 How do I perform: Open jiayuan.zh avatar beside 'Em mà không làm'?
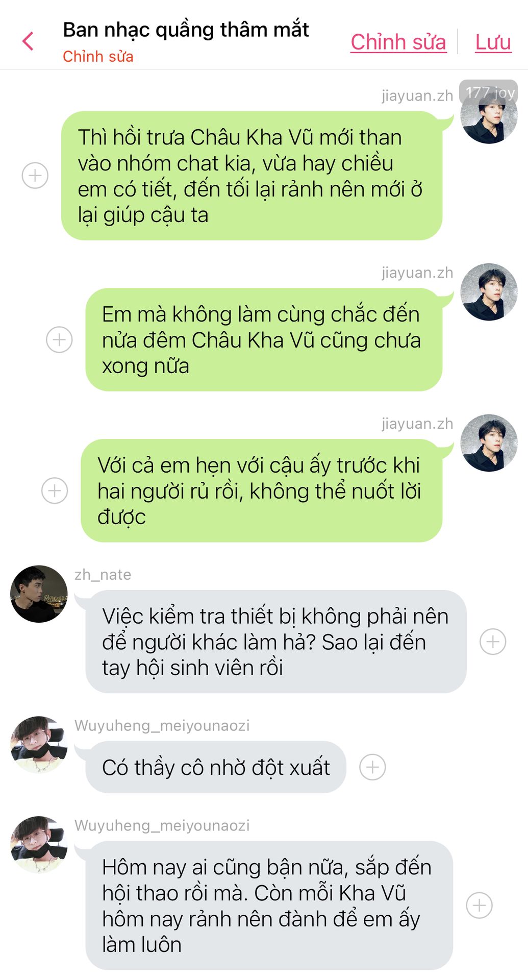pos(489,292)
